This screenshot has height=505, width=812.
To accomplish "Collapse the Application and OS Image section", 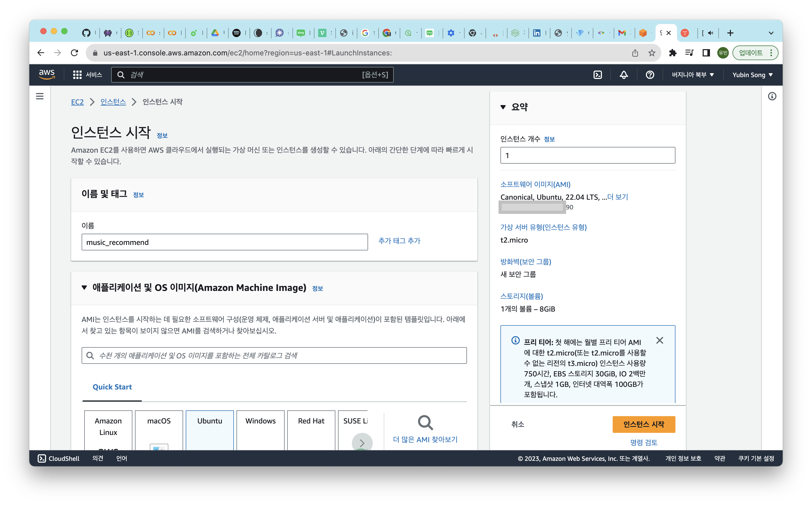I will coord(84,288).
